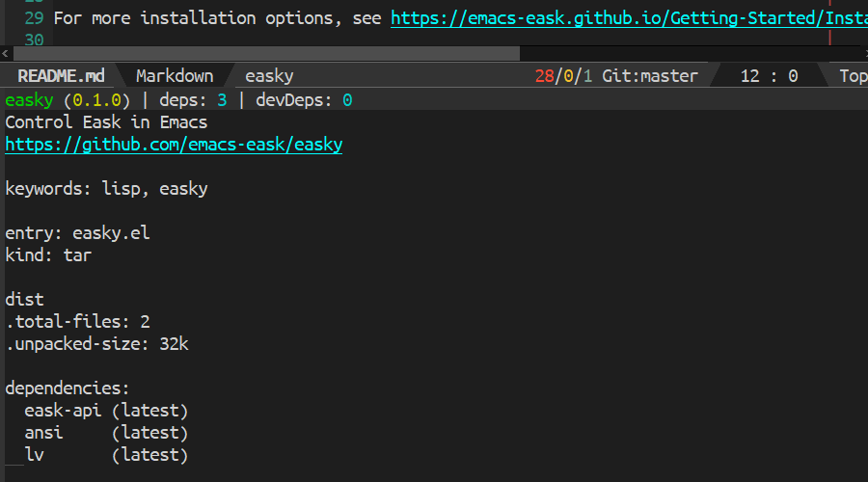
Task: Click the kind: tar line
Action: [48, 255]
